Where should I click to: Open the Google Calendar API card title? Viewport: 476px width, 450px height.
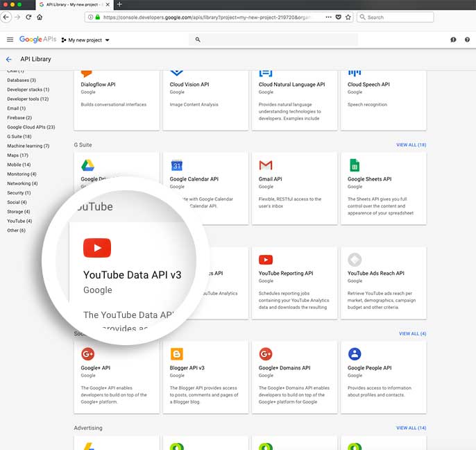pyautogui.click(x=194, y=179)
